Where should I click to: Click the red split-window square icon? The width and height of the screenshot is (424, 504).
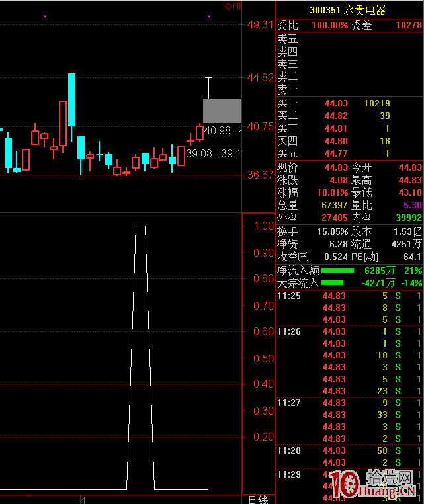[237, 6]
